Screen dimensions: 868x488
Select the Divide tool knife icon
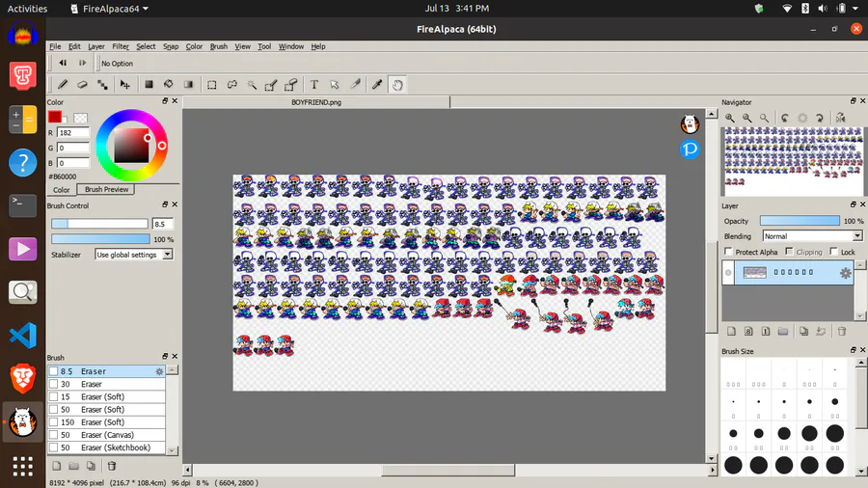pos(355,85)
